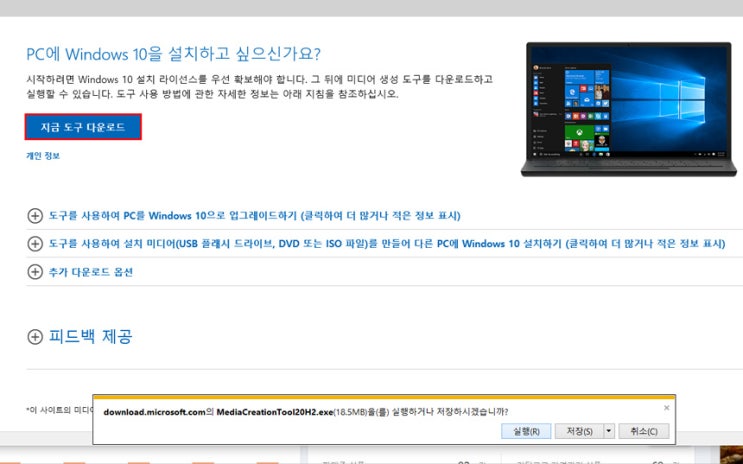
Task: Expand the 피드백 제공 plus icon
Action: coord(35,337)
